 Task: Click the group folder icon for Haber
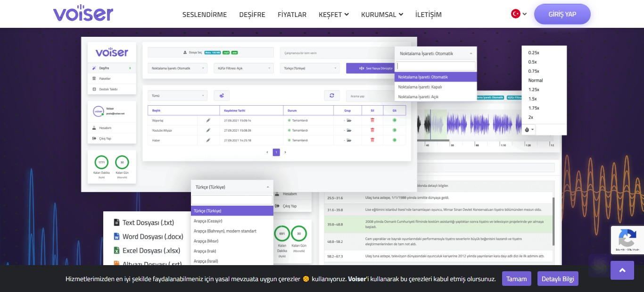[x=349, y=140]
